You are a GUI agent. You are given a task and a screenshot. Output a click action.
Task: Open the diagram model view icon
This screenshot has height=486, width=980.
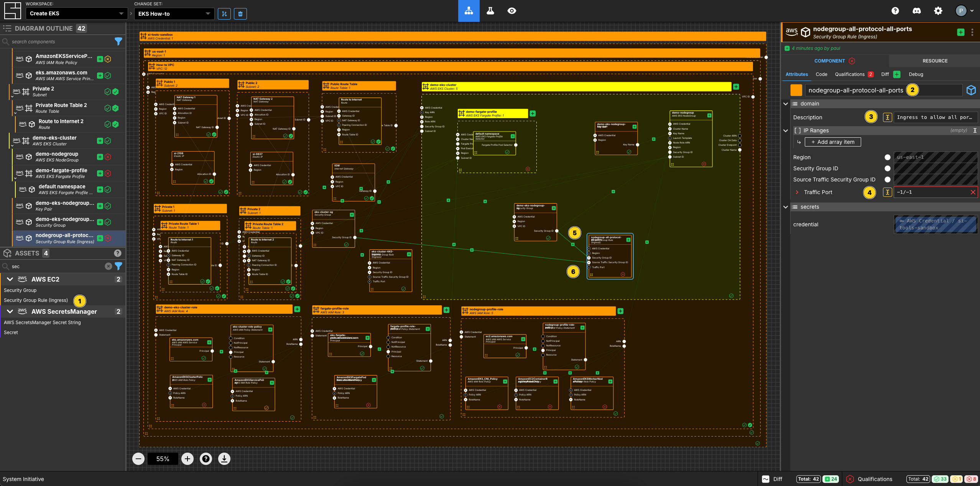point(469,11)
